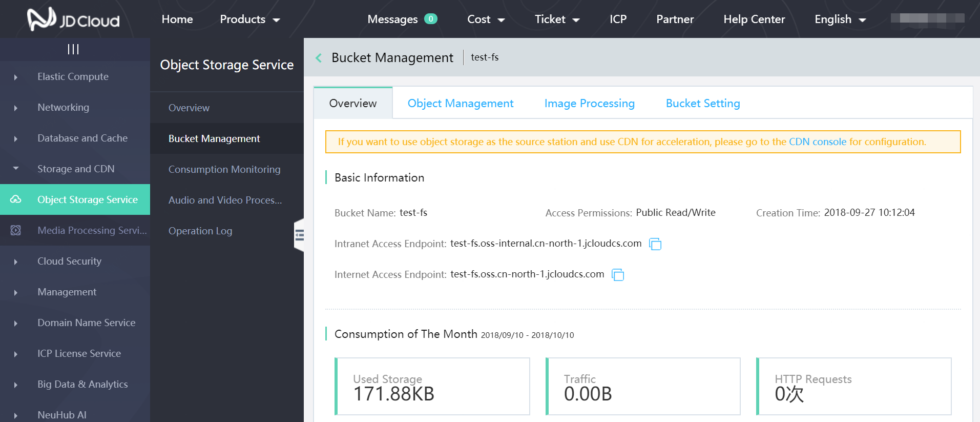Click the Media Processing Service icon

click(16, 230)
